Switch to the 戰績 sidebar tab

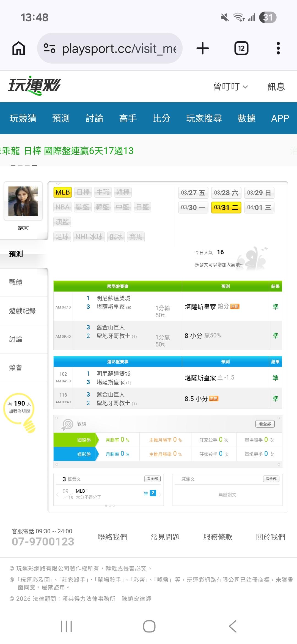(16, 282)
